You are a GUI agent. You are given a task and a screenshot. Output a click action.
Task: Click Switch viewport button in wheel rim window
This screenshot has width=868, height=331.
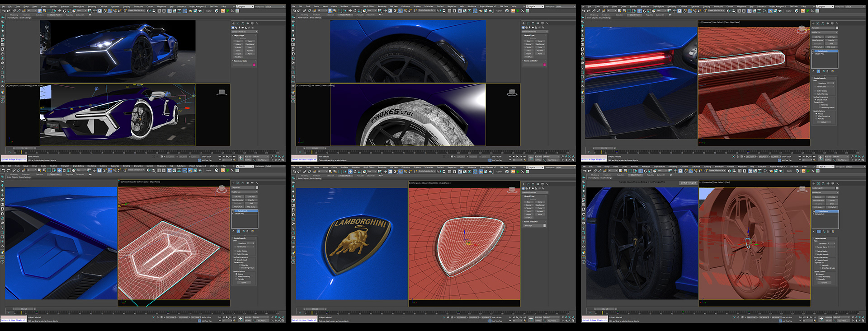coord(688,182)
